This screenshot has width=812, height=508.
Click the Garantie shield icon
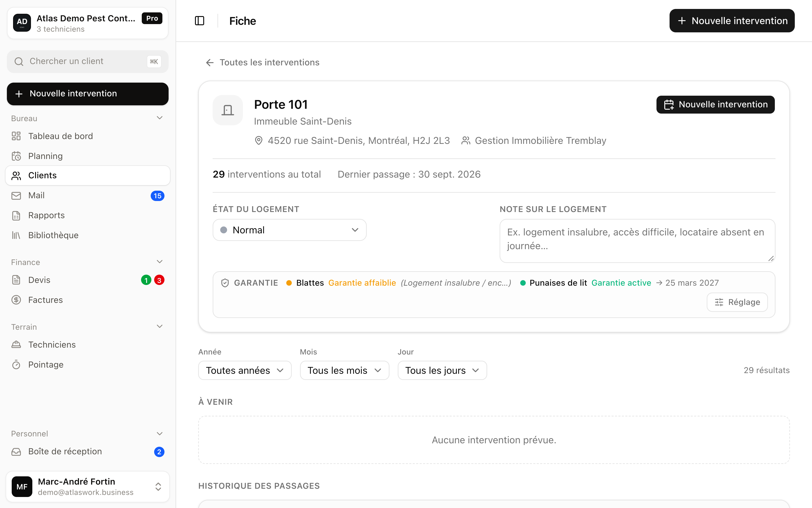coord(225,283)
